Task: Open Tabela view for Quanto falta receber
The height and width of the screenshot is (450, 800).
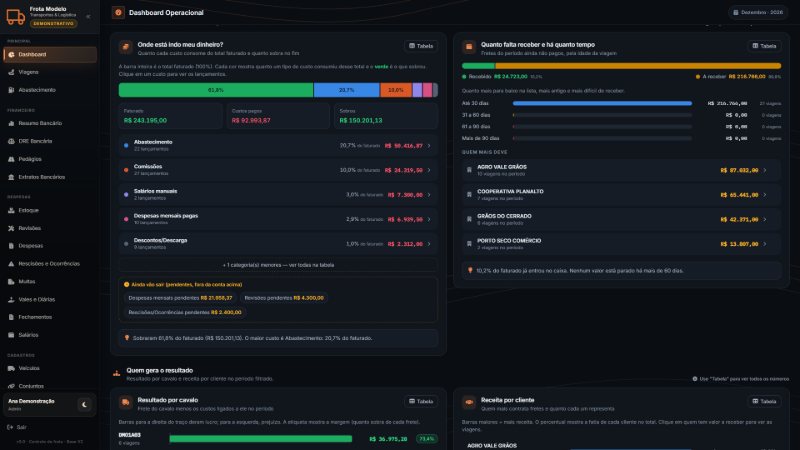Action: (x=764, y=46)
